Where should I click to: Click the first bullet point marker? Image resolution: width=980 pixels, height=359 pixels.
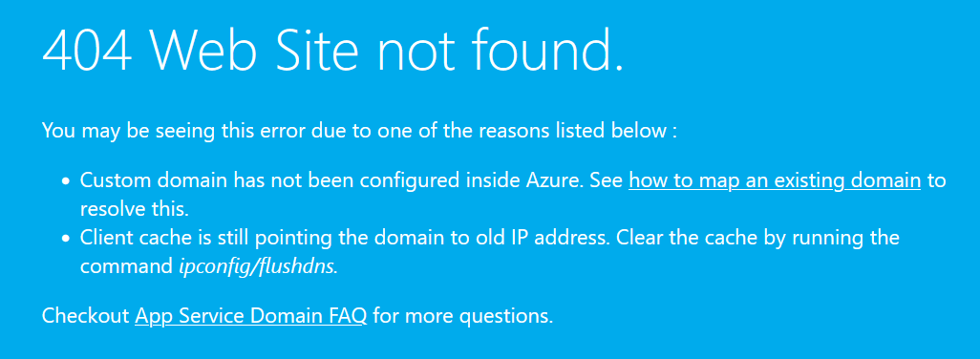point(66,182)
